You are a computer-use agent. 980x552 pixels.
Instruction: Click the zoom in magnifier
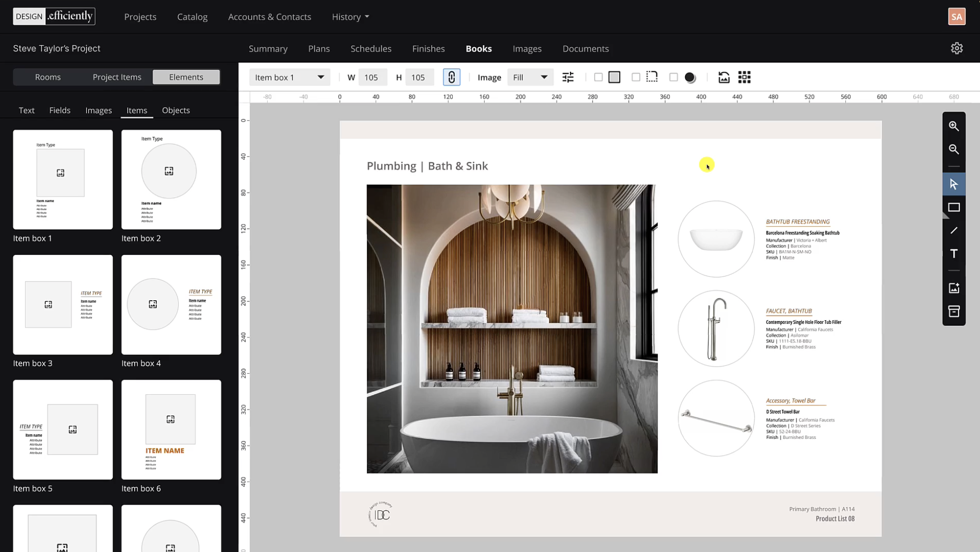[x=954, y=126]
